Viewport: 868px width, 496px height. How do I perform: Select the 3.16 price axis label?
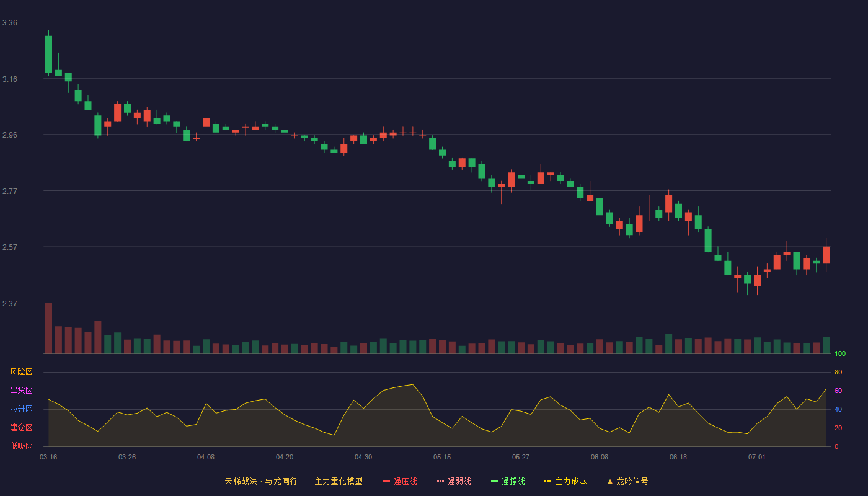[10, 79]
